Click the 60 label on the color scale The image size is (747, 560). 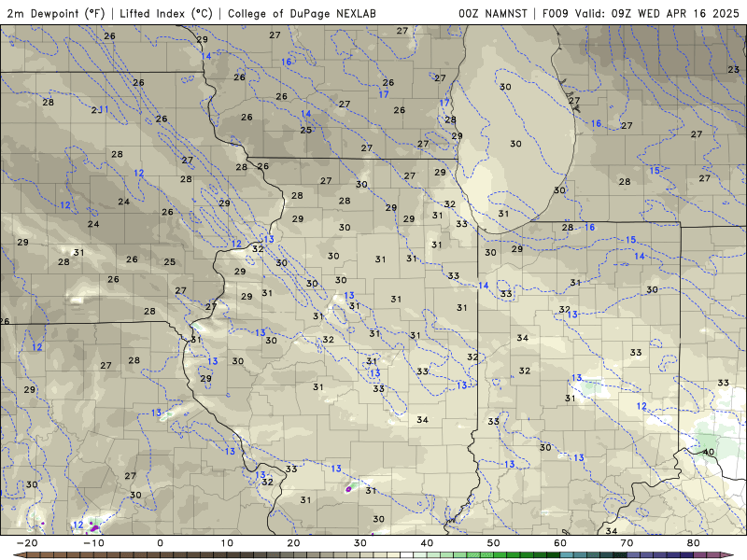560,543
